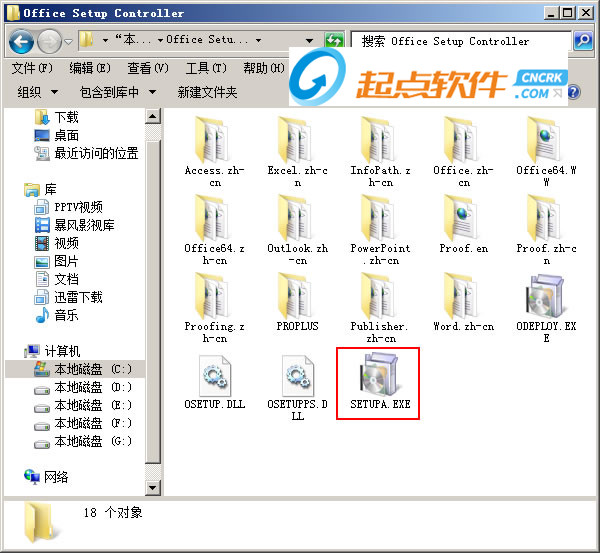600x553 pixels.
Task: Open 图片 library
Action: [x=56, y=261]
